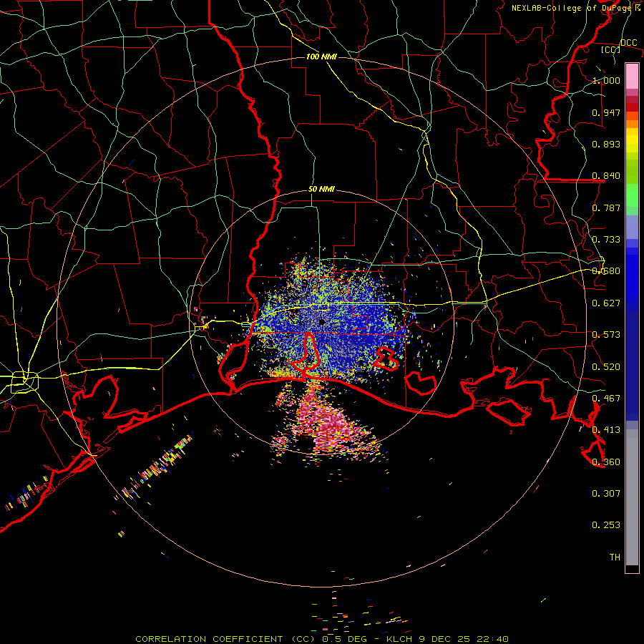Click the 0.573 legend value
Screen dimensions: 644x644
pos(606,335)
